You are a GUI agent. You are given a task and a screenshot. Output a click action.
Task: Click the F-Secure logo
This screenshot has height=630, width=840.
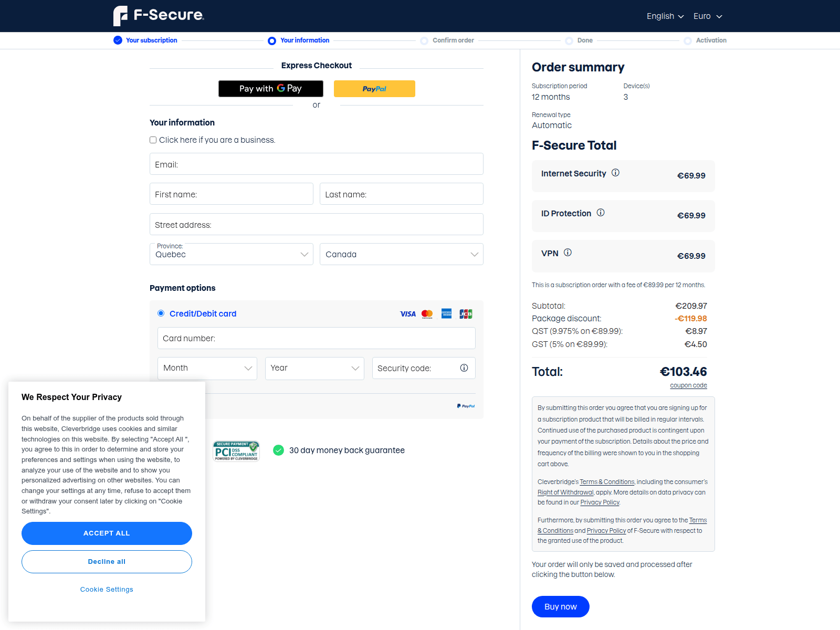coord(159,16)
